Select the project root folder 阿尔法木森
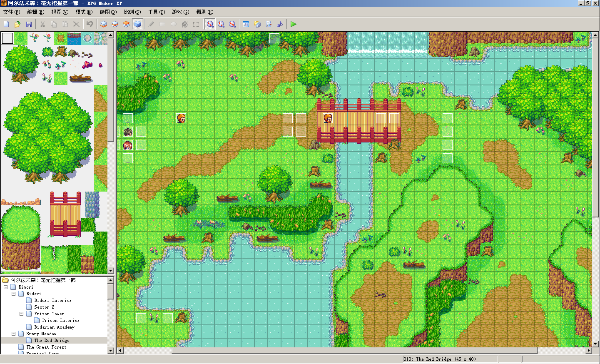Screen dimensions: 600x364 43,280
